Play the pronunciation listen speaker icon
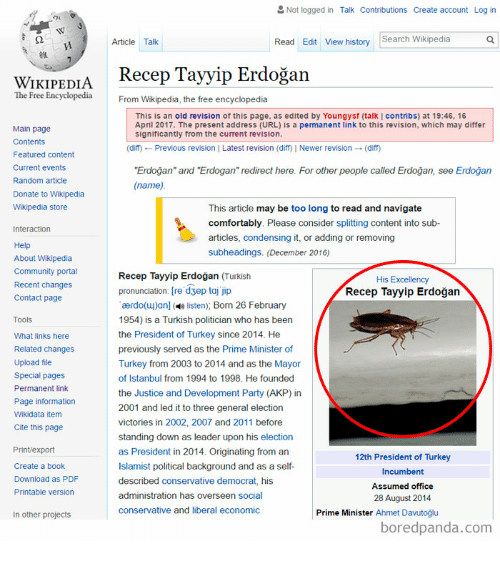 pyautogui.click(x=180, y=306)
